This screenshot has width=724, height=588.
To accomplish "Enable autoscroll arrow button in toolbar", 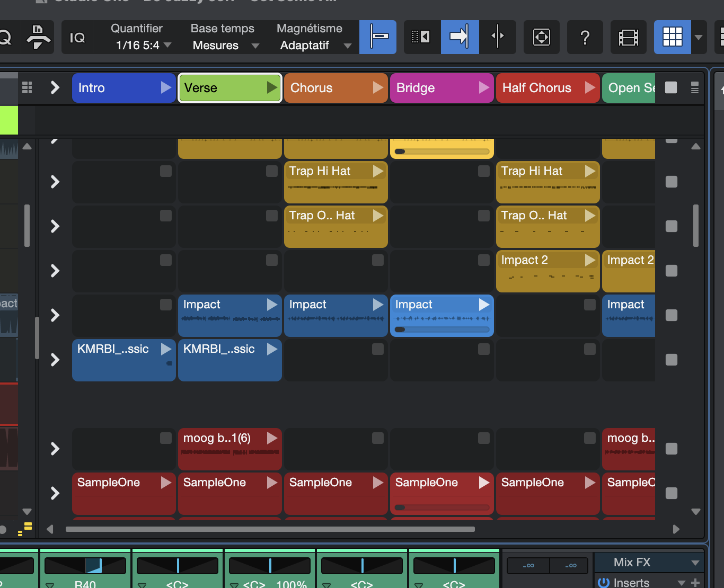I will pyautogui.click(x=460, y=37).
